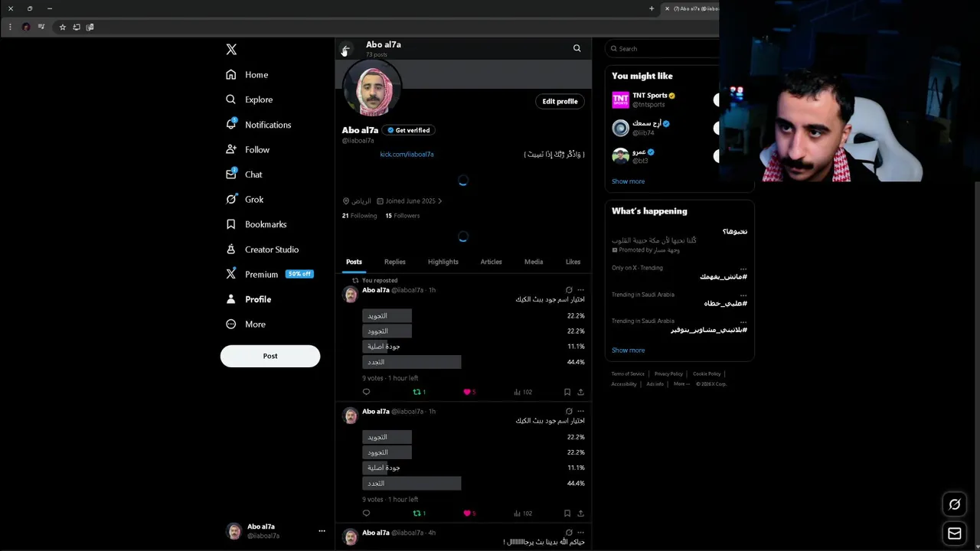Open the Profile page from the sidebar

coord(249,299)
